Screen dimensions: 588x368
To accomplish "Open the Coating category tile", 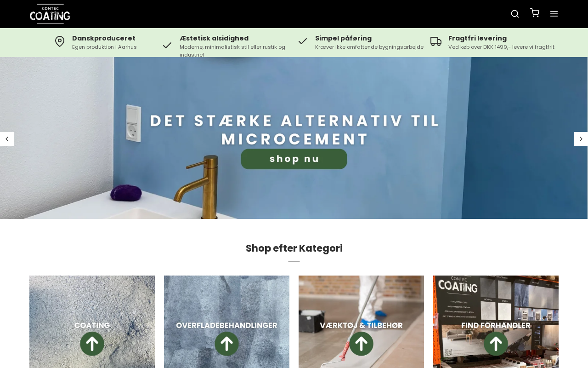I will [92, 322].
